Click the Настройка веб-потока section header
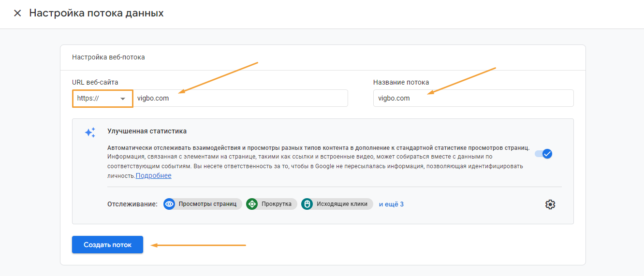Viewport: 644px width, 276px height. (x=108, y=57)
